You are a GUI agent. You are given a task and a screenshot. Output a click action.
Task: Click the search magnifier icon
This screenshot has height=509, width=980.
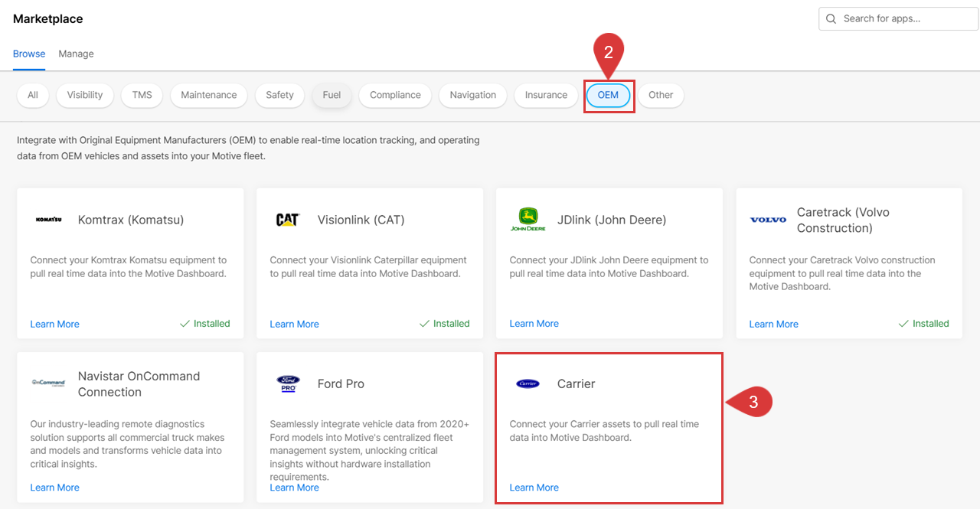(831, 18)
